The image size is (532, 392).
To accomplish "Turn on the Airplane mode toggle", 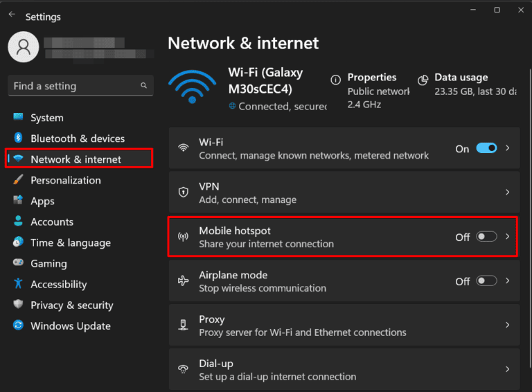I will pyautogui.click(x=486, y=281).
